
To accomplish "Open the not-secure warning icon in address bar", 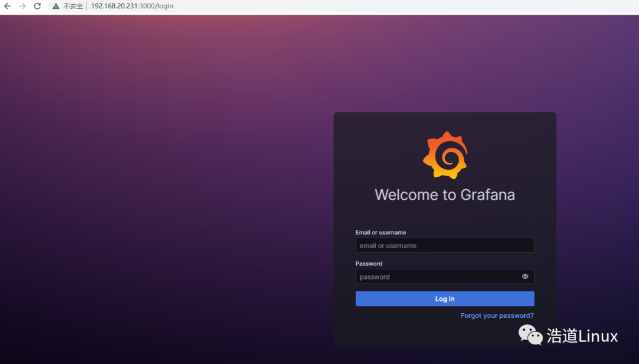I will pyautogui.click(x=56, y=6).
